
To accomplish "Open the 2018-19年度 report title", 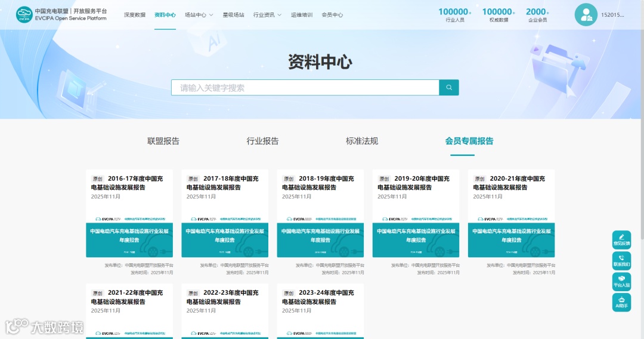I will pyautogui.click(x=318, y=183).
